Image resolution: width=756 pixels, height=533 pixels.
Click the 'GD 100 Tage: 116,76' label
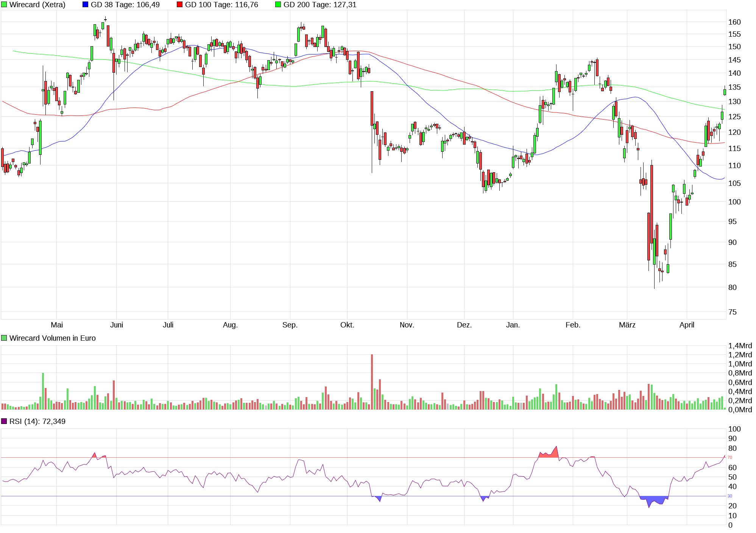[221, 5]
